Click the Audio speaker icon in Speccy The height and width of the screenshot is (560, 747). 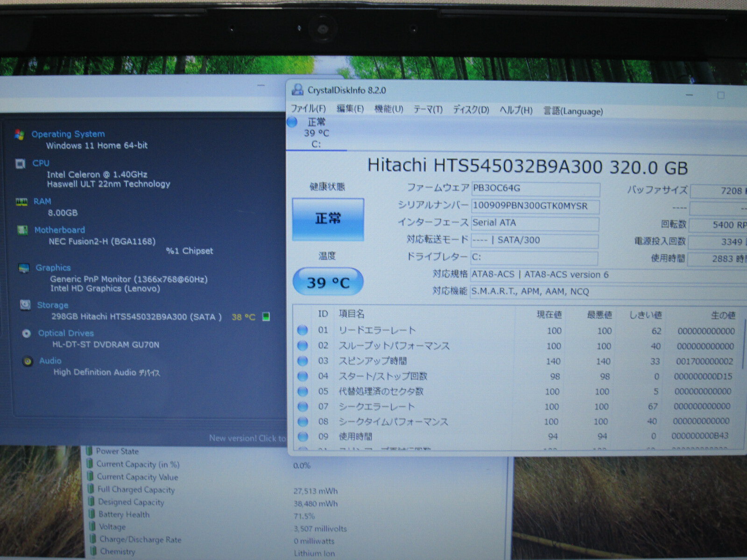point(28,361)
